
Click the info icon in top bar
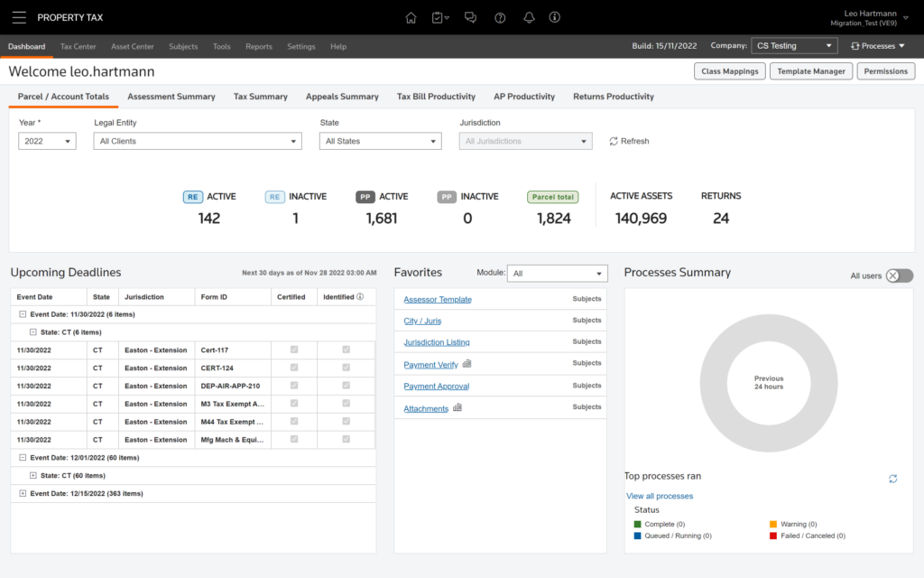point(554,16)
